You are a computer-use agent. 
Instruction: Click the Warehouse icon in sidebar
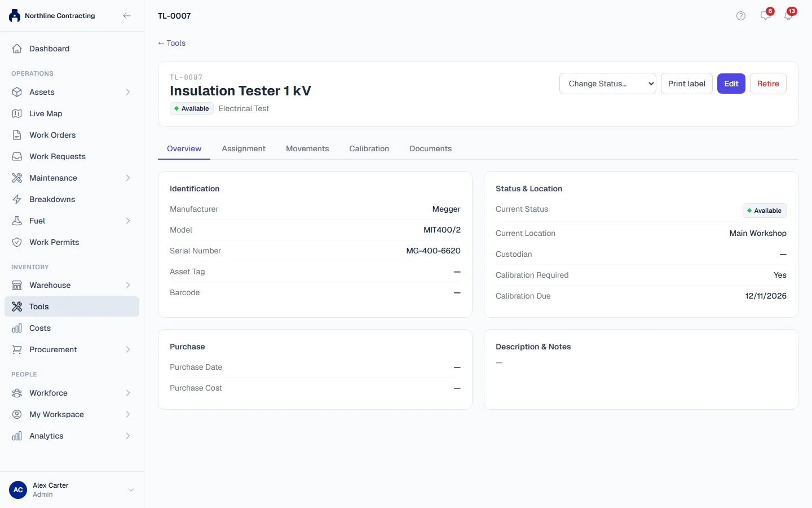17,285
